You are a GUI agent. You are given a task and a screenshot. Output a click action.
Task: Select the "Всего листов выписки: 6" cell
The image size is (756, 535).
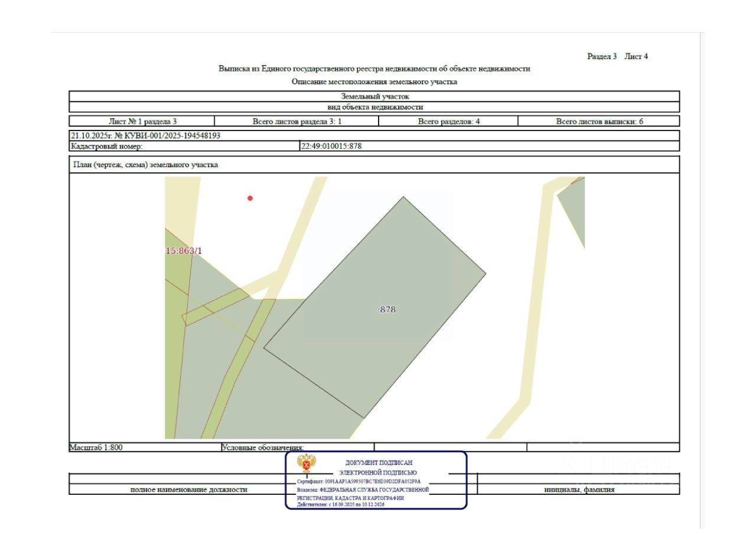click(x=599, y=122)
